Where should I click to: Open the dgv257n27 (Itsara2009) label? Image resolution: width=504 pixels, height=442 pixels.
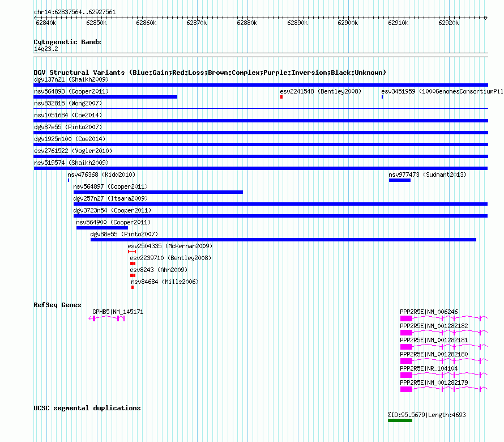[x=110, y=198]
